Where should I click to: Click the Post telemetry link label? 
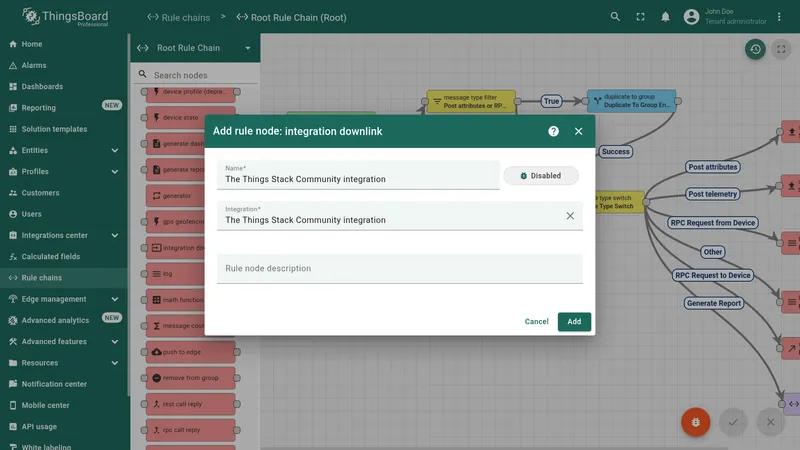712,194
